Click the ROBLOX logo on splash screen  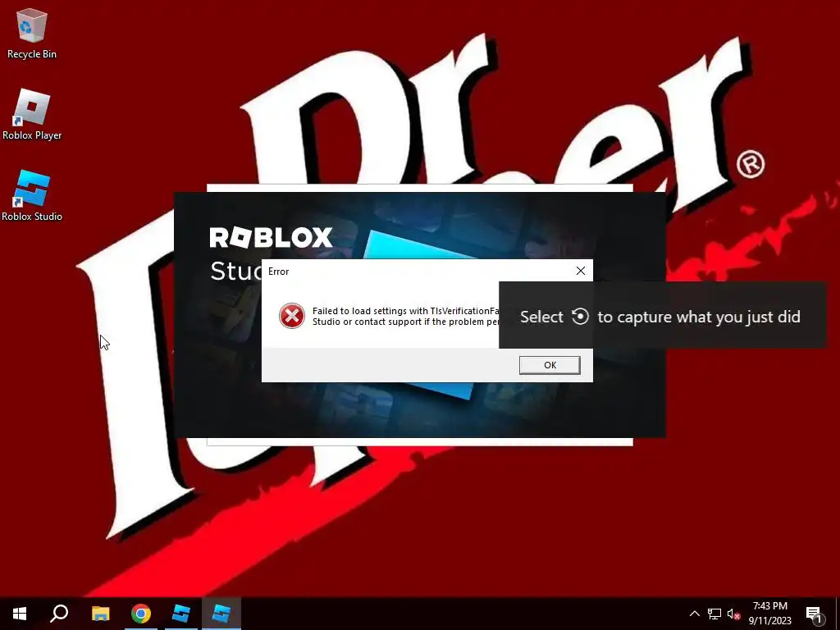[x=271, y=237]
